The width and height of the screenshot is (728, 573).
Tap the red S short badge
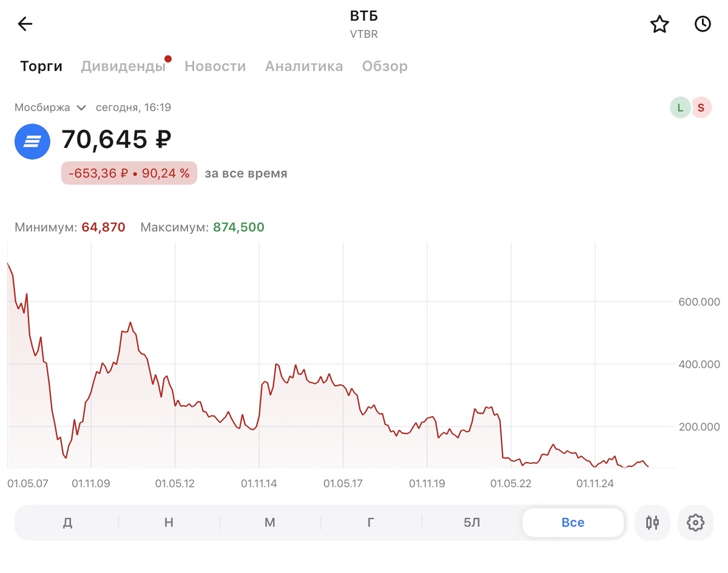(x=701, y=108)
